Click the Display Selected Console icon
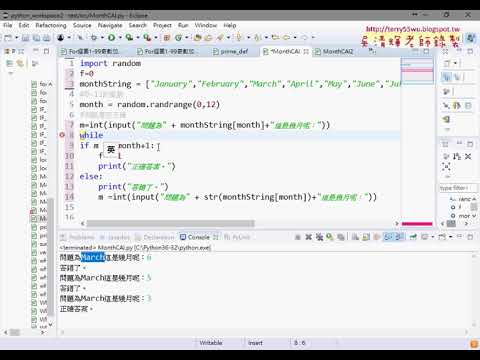The width and height of the screenshot is (480, 360). [x=424, y=237]
